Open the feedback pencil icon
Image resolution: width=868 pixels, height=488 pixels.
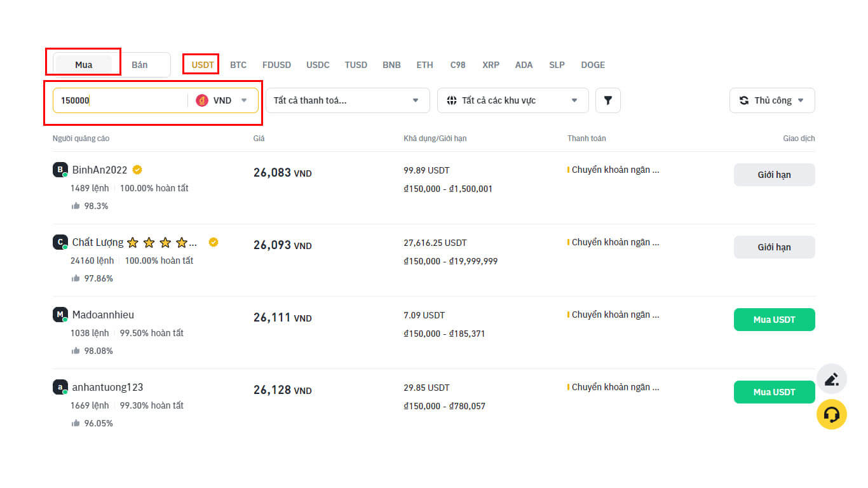point(832,378)
